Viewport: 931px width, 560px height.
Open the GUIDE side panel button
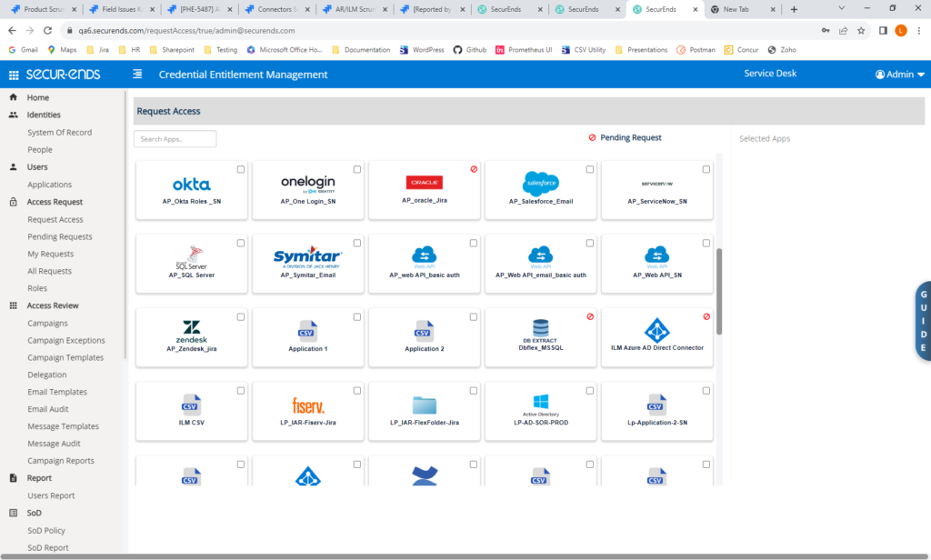point(924,321)
